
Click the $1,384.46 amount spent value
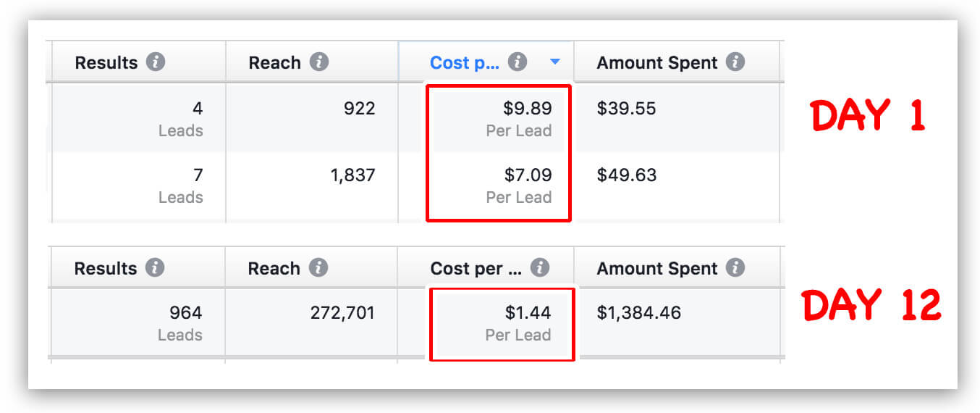[x=638, y=313]
